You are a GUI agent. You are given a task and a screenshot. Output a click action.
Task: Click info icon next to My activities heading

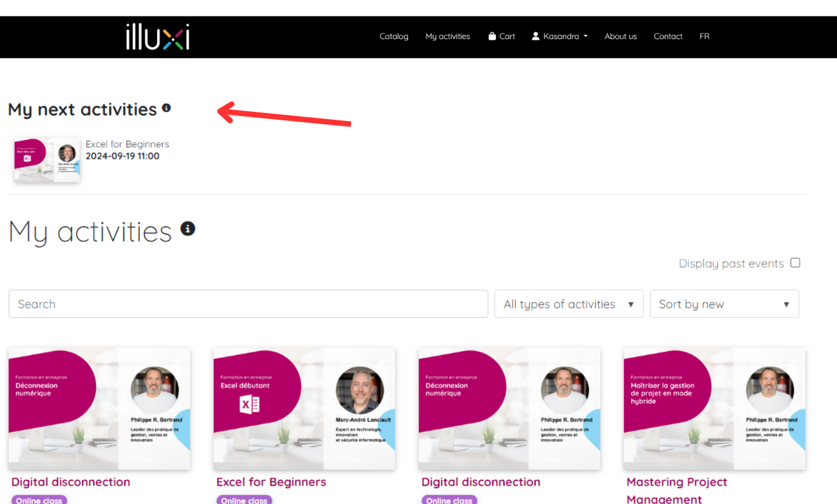pyautogui.click(x=188, y=228)
